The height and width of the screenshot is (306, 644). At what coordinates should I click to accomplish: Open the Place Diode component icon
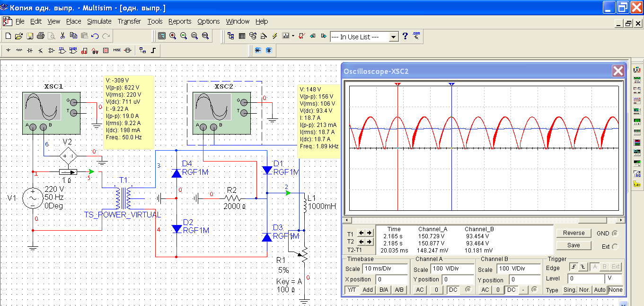(x=30, y=50)
